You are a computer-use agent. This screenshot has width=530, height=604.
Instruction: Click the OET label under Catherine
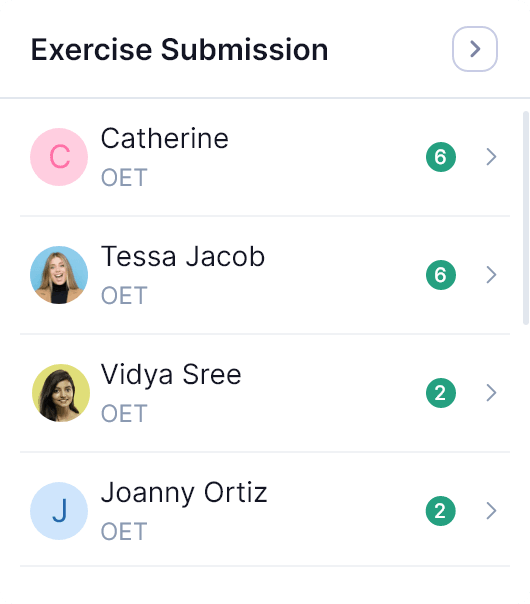(124, 178)
